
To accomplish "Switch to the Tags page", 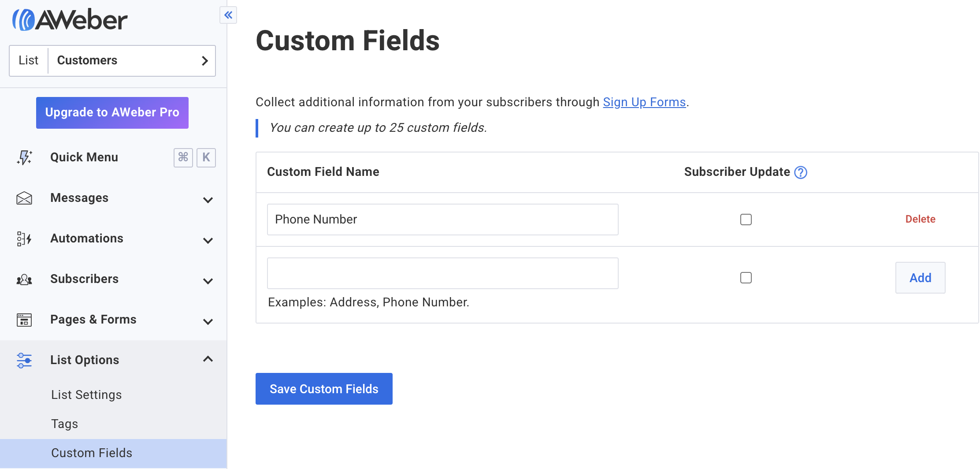I will (x=64, y=424).
